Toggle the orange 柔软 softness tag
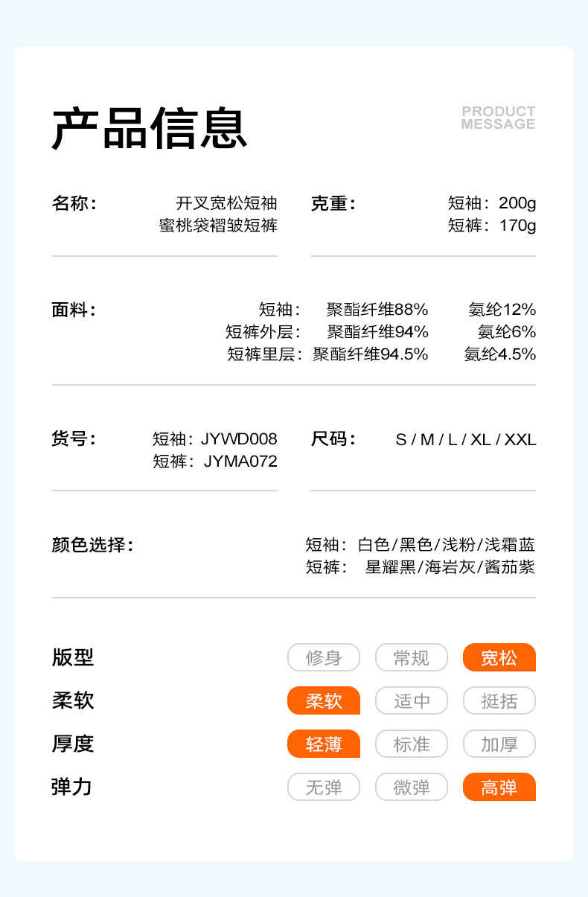 pyautogui.click(x=324, y=700)
